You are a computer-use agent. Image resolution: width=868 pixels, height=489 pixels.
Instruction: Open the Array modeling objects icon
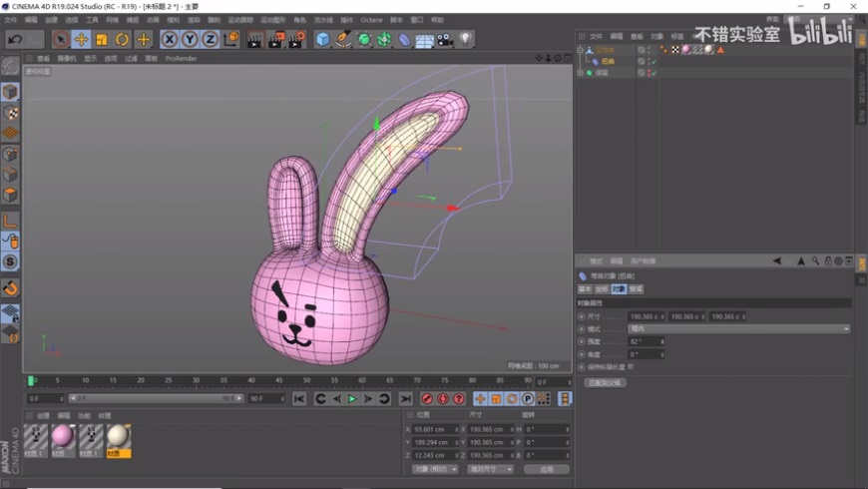[x=384, y=39]
